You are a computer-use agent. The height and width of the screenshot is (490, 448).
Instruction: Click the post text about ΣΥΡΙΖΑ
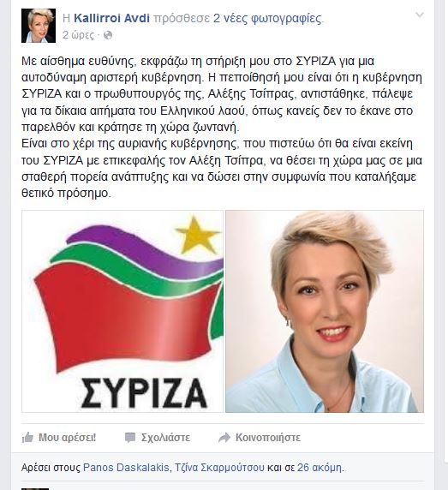222,127
